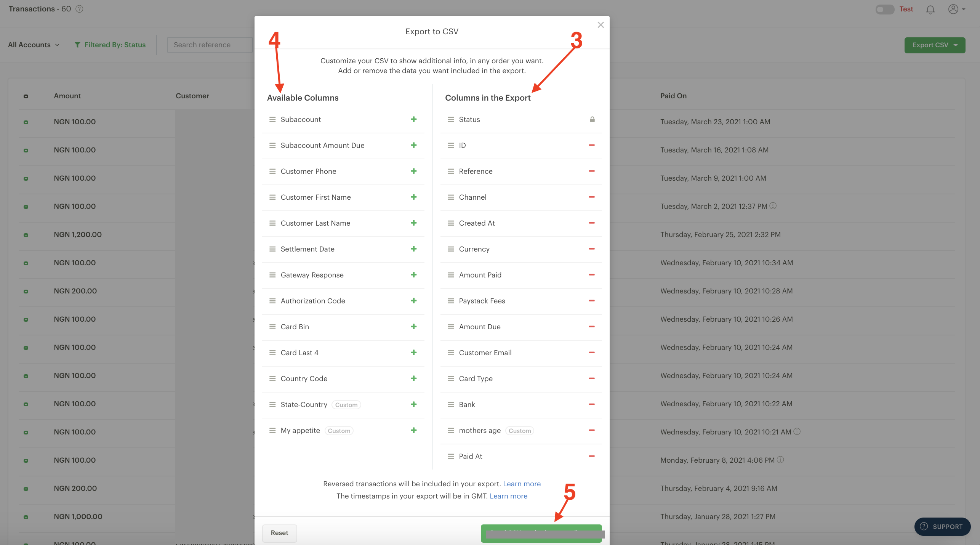Open the SUPPORT chat widget

[942, 526]
